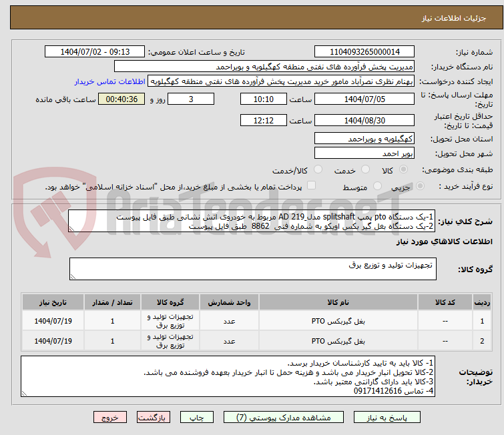
Task: Click row number 2 cell
Action: click(x=482, y=341)
